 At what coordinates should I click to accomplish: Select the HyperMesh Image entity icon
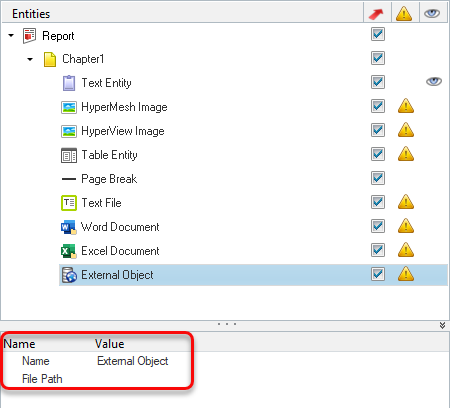point(69,107)
